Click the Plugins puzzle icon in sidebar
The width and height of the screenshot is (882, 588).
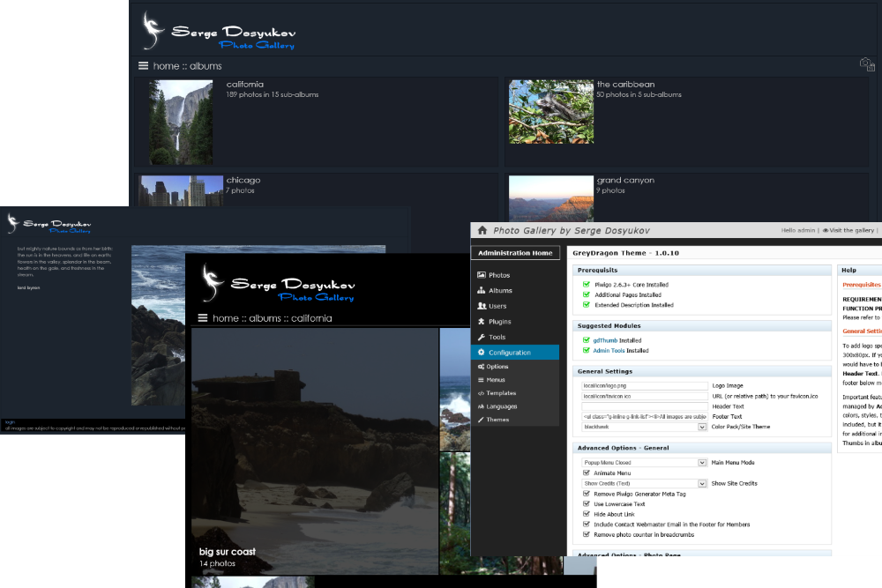click(481, 322)
